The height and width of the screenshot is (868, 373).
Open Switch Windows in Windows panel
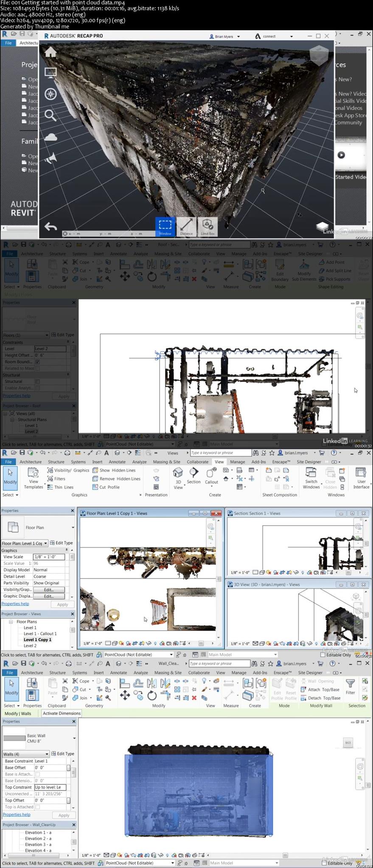coord(311,479)
